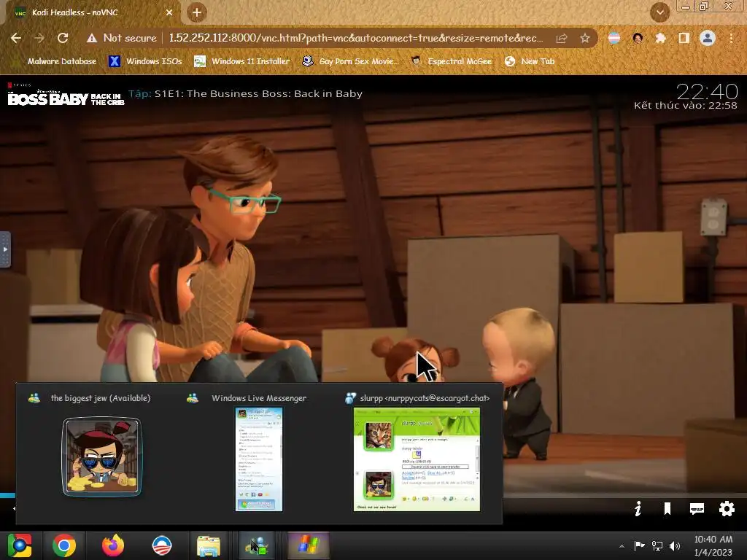Reload the noVNC page
Screen dimensions: 747x560
pyautogui.click(x=63, y=38)
